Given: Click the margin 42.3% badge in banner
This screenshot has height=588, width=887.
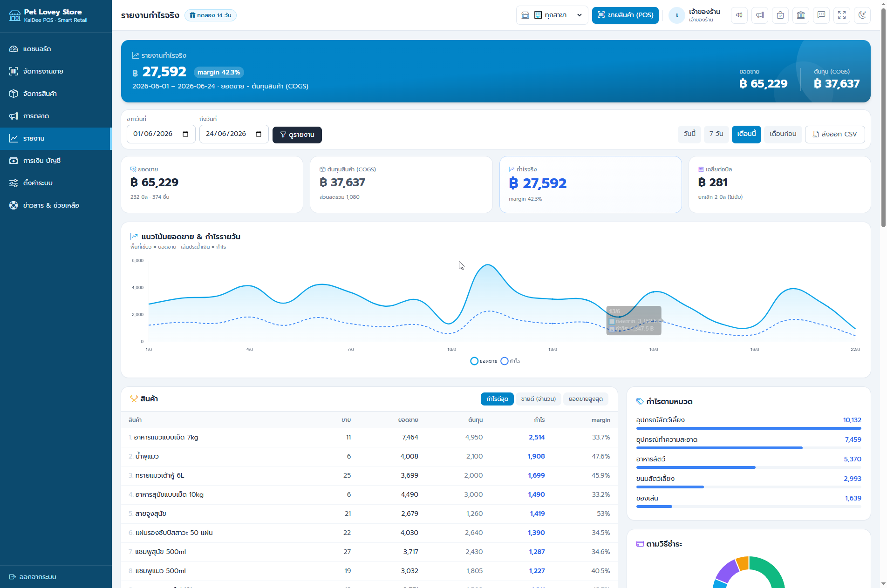Looking at the screenshot, I should (218, 72).
